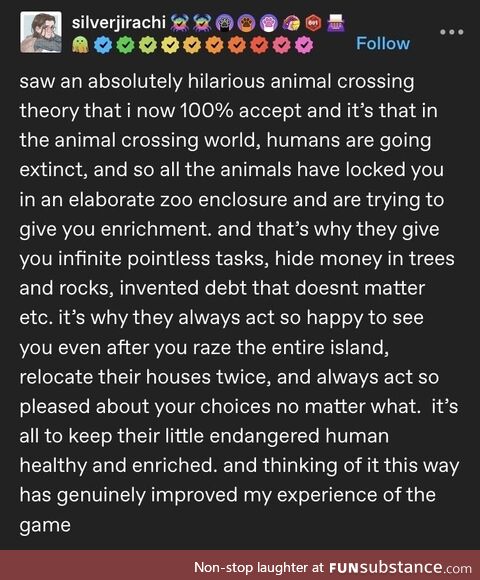Click the winged horse badge
Image resolution: width=480 pixels, height=580 pixels.
(x=291, y=24)
